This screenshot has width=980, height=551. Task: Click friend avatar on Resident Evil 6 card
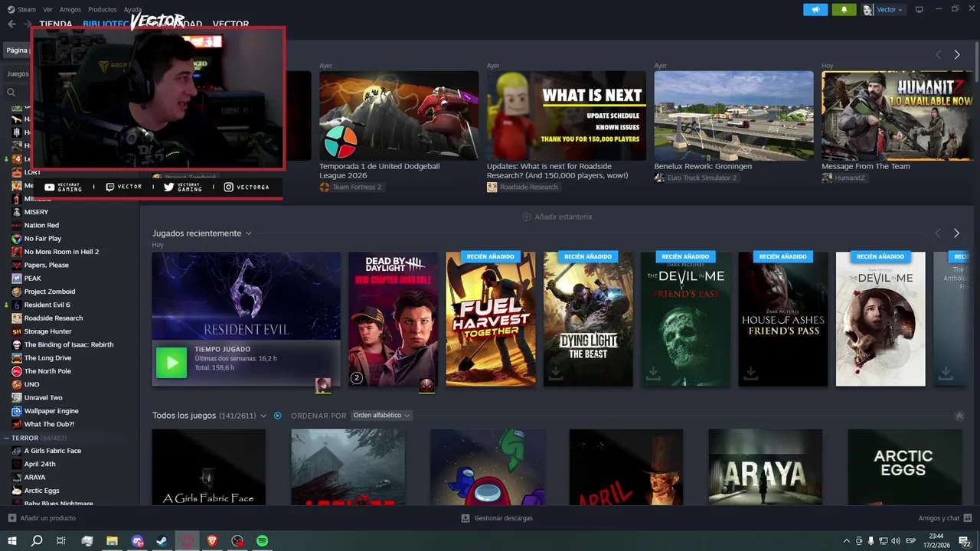point(323,385)
